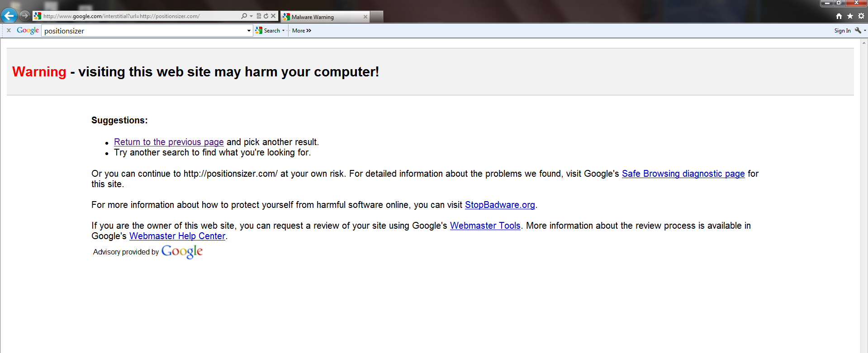Go back using the browser back arrow
Image resolution: width=868 pixels, height=353 pixels.
pos(9,16)
